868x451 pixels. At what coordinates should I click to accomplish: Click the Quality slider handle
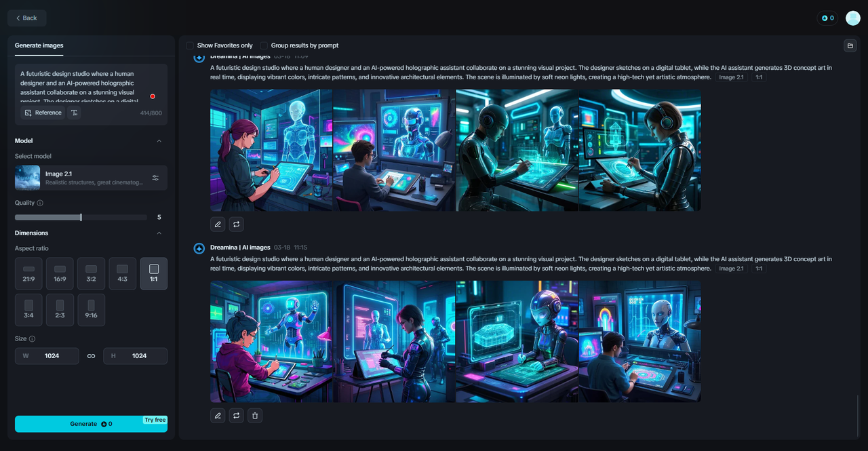click(81, 217)
